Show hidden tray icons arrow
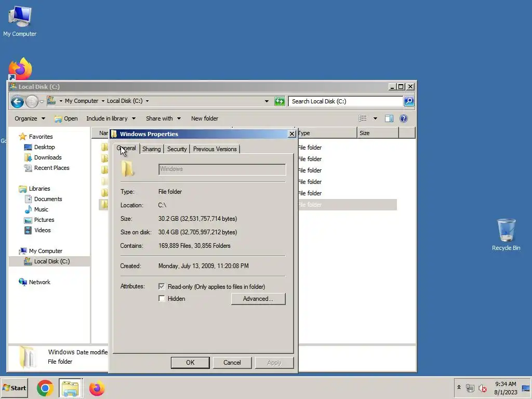The image size is (532, 399). click(459, 387)
